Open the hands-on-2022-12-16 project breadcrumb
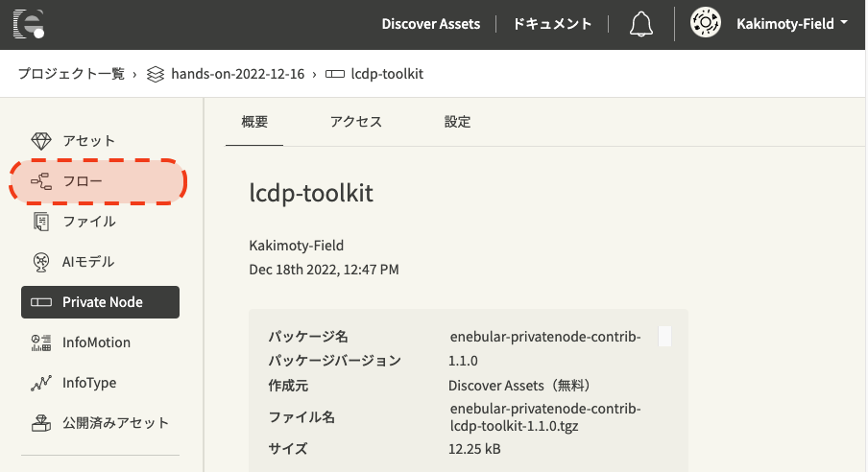 tap(237, 74)
